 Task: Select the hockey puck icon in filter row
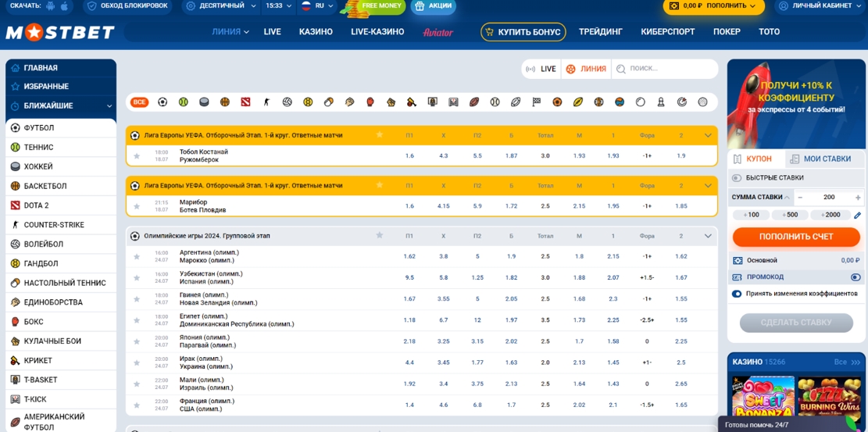(x=204, y=102)
